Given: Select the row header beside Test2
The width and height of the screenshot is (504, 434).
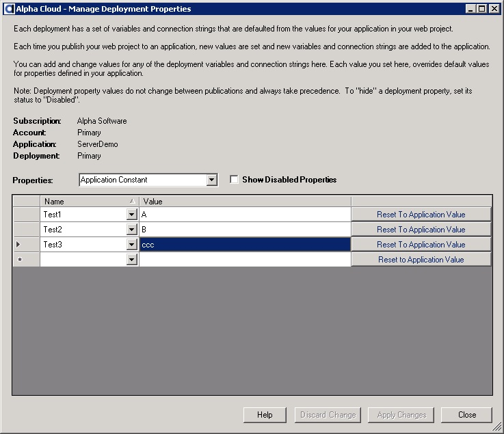Looking at the screenshot, I should [x=27, y=230].
